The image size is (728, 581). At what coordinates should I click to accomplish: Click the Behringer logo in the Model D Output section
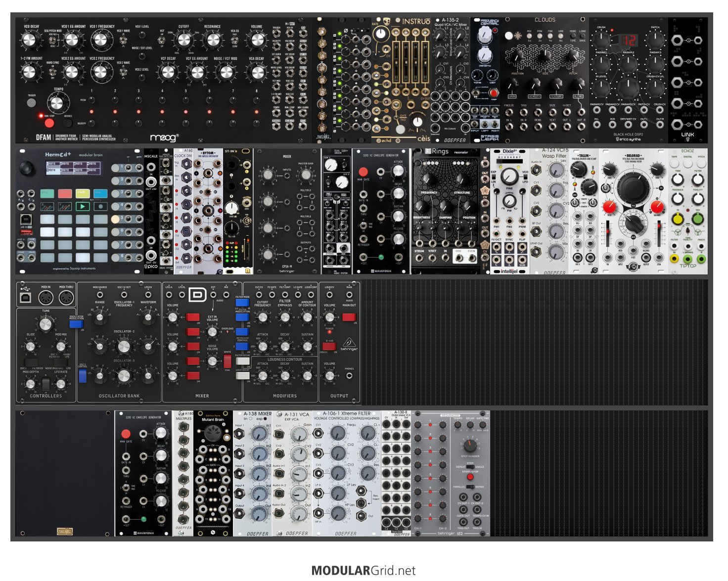tap(349, 343)
